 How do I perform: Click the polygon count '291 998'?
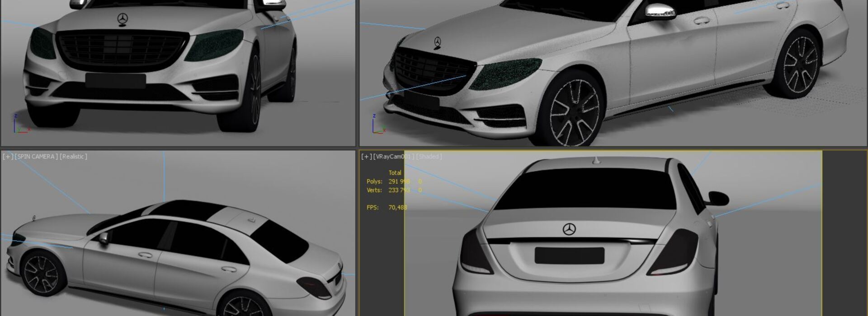399,181
